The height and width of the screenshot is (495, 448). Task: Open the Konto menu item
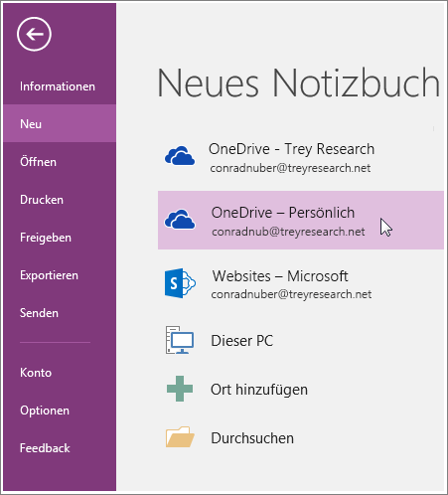(60, 373)
